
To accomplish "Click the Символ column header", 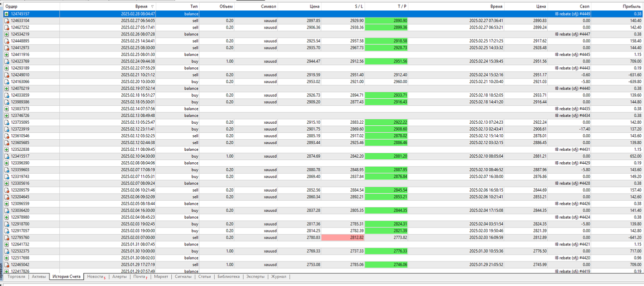I will click(257, 6).
